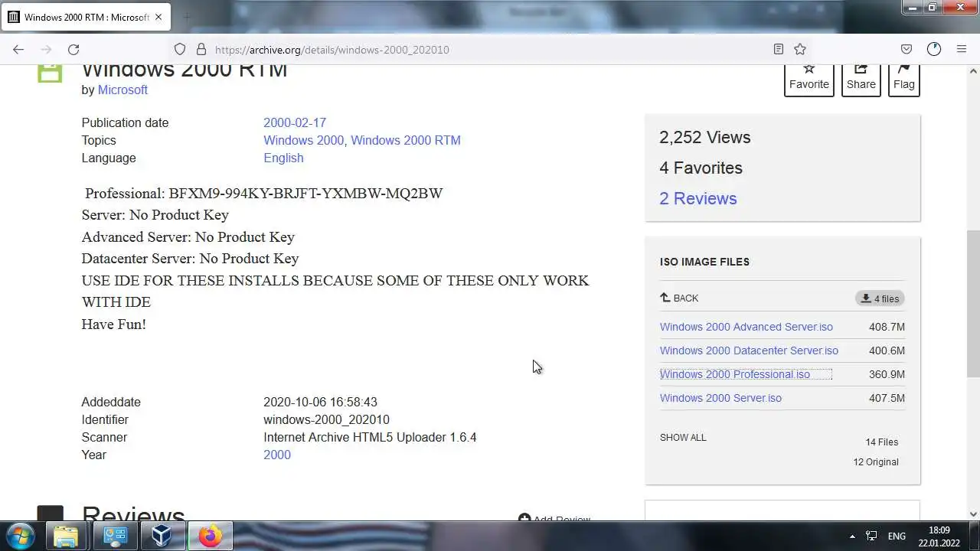
Task: Show hidden tray icons arrow
Action: [852, 536]
